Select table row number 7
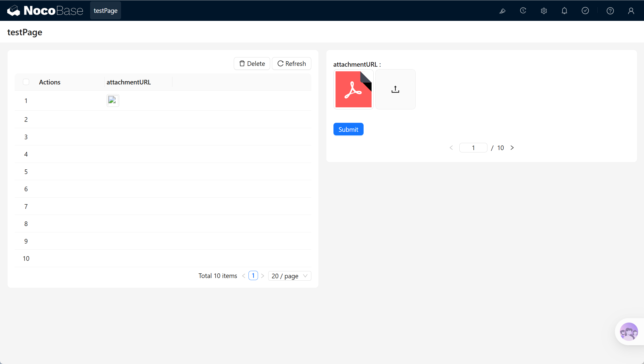 [x=26, y=206]
